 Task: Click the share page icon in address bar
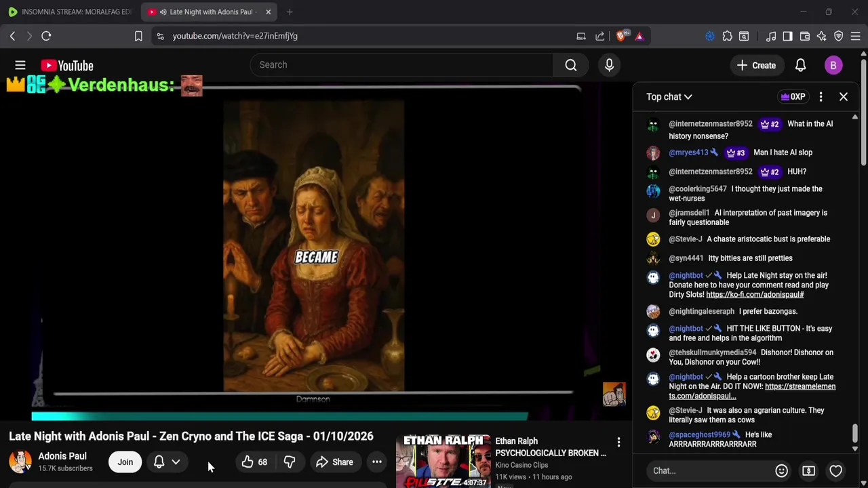pyautogui.click(x=600, y=36)
